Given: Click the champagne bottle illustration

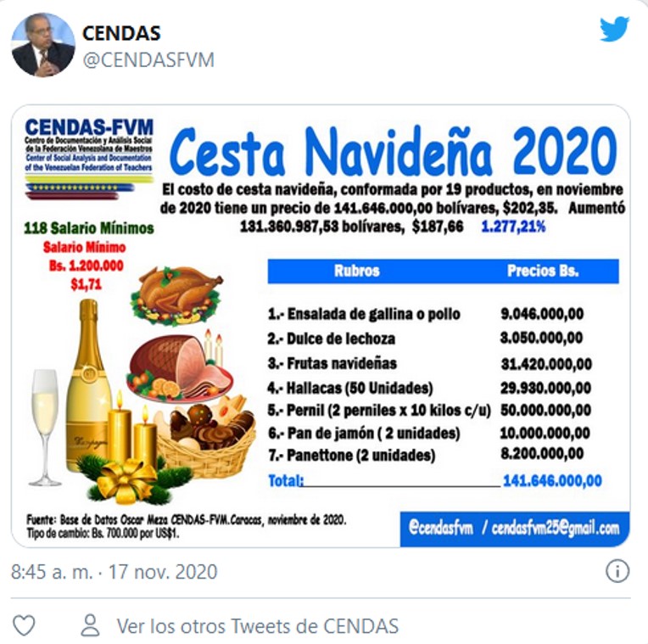Looking at the screenshot, I should pos(88,384).
